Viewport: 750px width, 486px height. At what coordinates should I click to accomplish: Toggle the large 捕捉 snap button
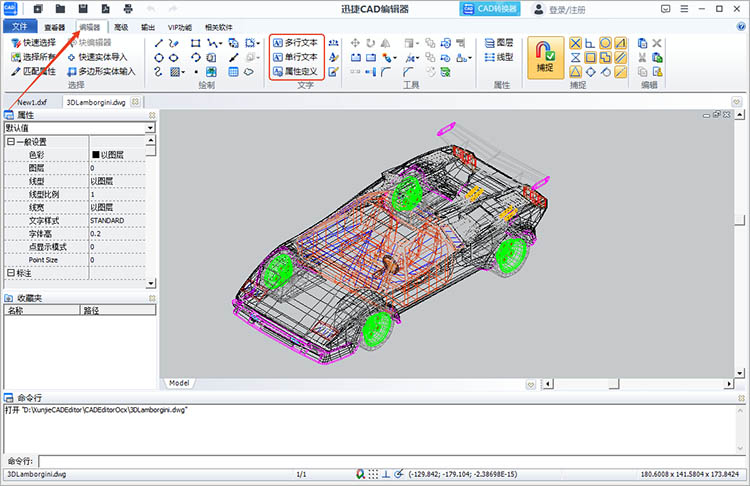click(545, 58)
